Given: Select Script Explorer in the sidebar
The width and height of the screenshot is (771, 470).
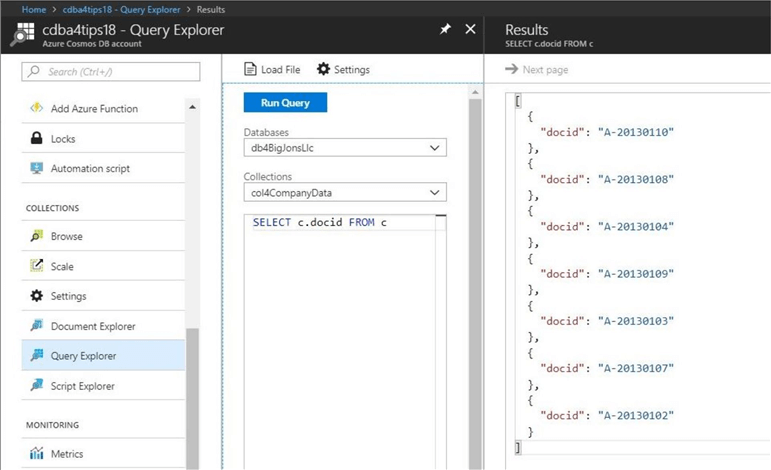Looking at the screenshot, I should pos(103,385).
